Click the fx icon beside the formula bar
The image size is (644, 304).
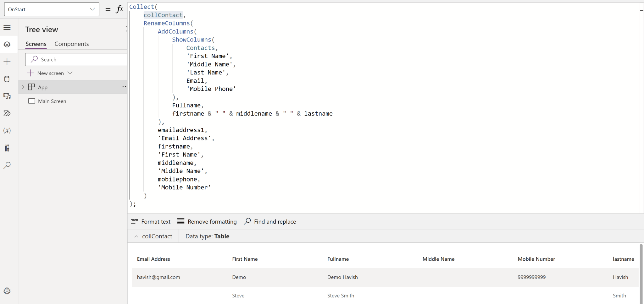(120, 9)
